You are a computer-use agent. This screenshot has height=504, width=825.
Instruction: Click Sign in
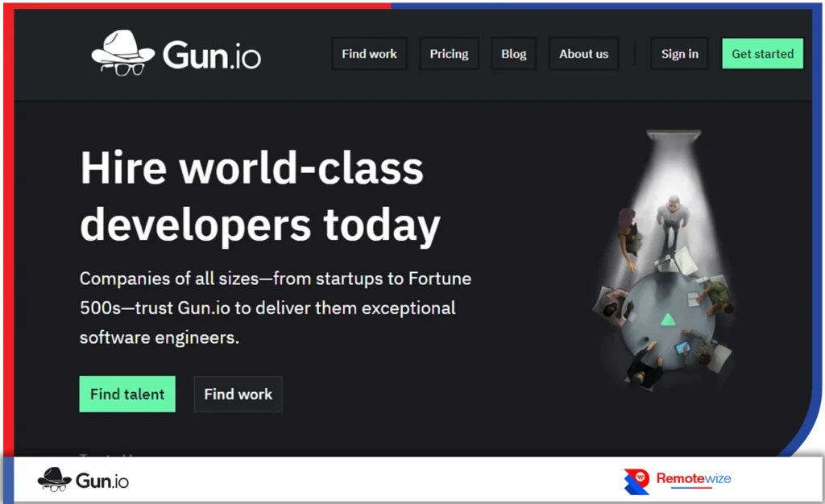pyautogui.click(x=680, y=54)
